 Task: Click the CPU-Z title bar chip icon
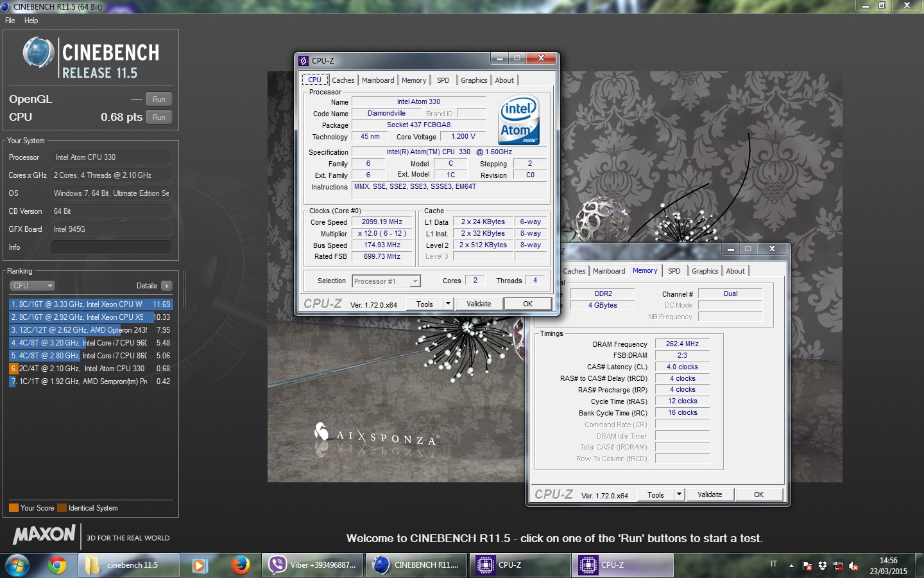pyautogui.click(x=304, y=61)
